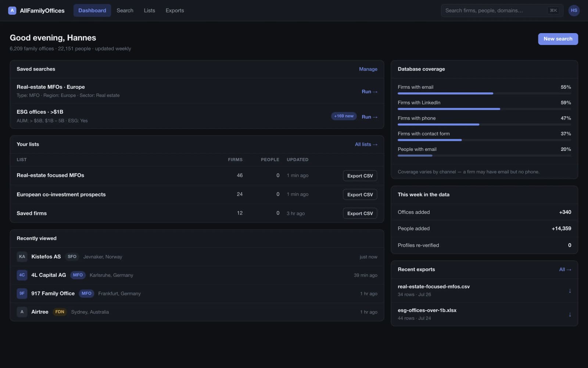Open the Exports tab

(x=175, y=10)
